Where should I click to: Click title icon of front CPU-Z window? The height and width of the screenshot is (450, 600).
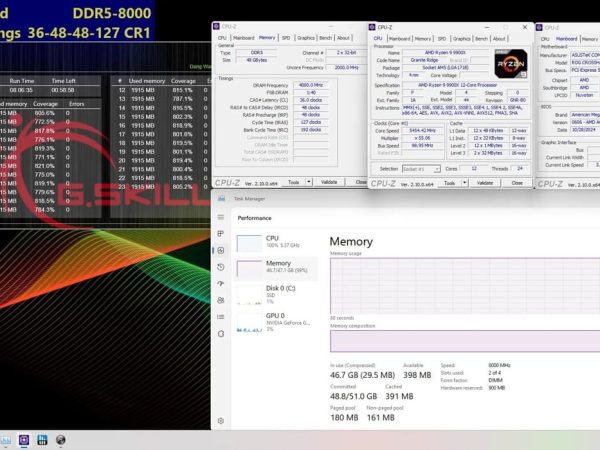pyautogui.click(x=372, y=27)
